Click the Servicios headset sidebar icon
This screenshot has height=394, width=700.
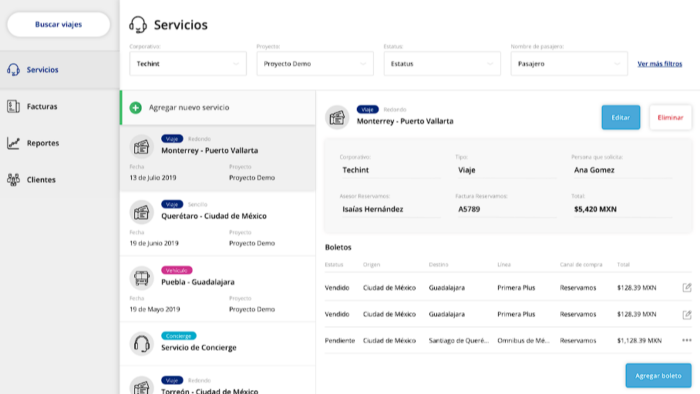click(x=13, y=70)
